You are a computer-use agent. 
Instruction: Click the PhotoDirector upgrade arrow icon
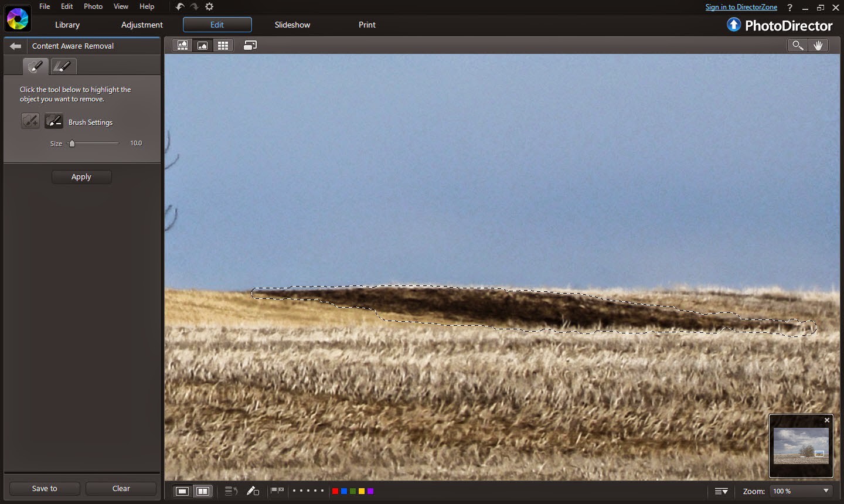734,25
